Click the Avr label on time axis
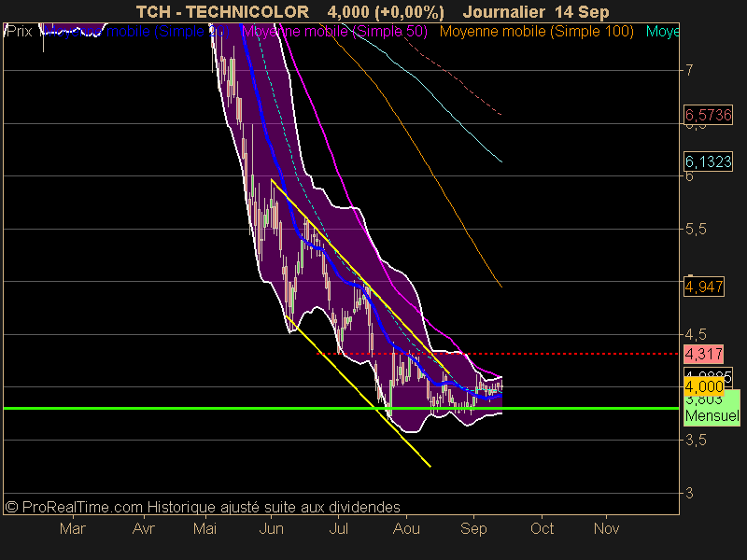This screenshot has height=560, width=747. click(x=144, y=528)
